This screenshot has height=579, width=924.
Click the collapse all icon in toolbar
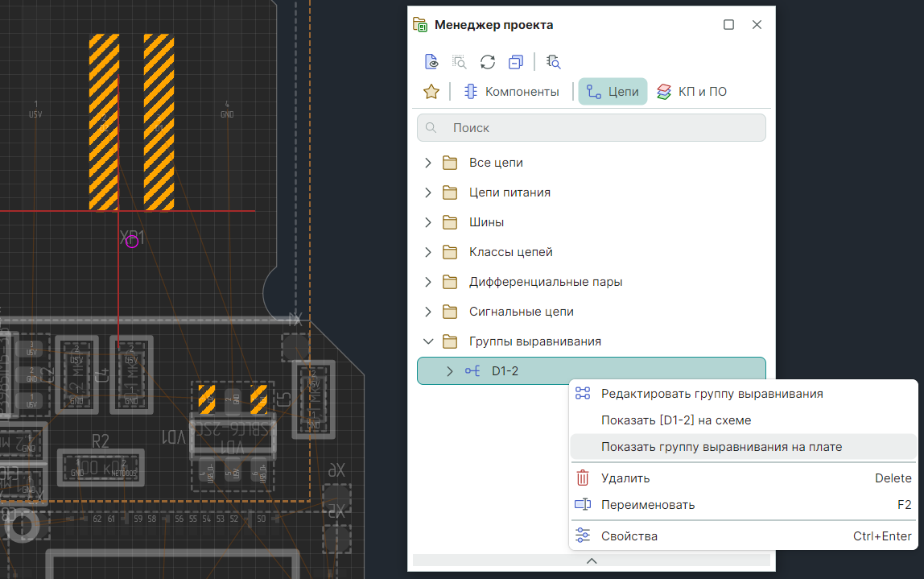(516, 62)
